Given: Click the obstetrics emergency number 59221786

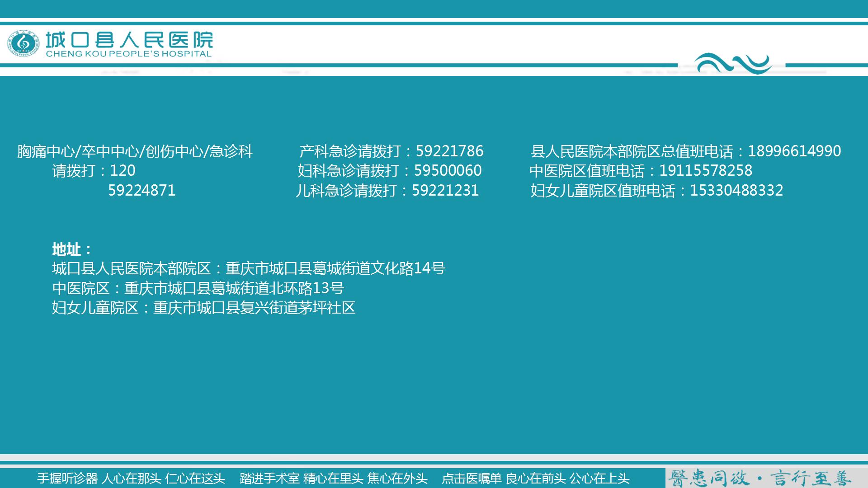Looking at the screenshot, I should (x=449, y=151).
